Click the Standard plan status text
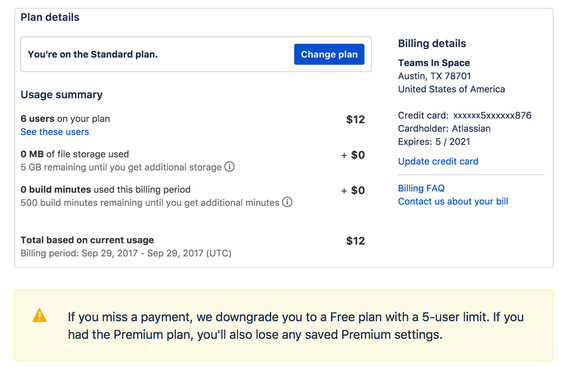This screenshot has width=569, height=376. (x=93, y=54)
